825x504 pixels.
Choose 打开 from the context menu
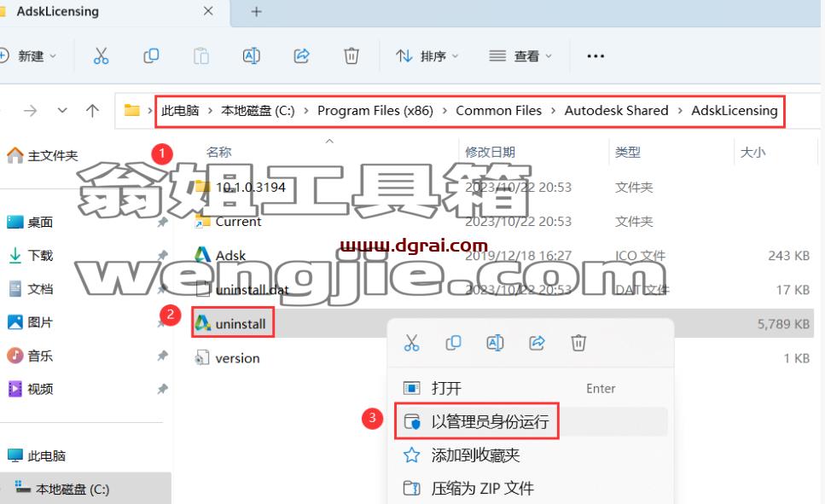click(x=531, y=388)
